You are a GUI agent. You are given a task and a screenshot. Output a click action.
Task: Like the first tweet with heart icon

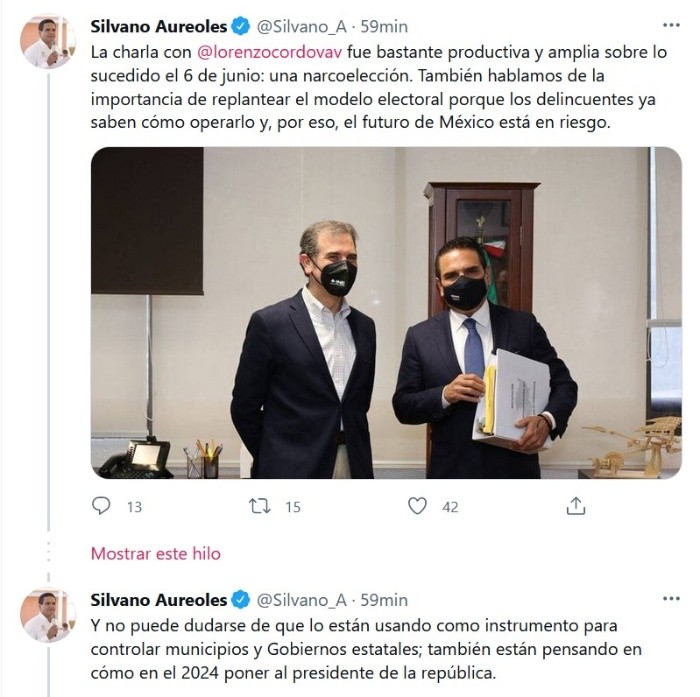[x=417, y=506]
